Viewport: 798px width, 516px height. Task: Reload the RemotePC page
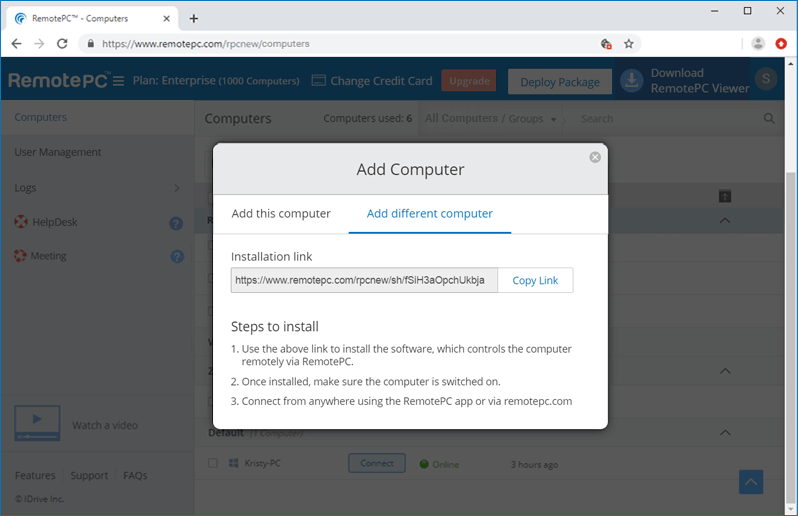[x=62, y=44]
